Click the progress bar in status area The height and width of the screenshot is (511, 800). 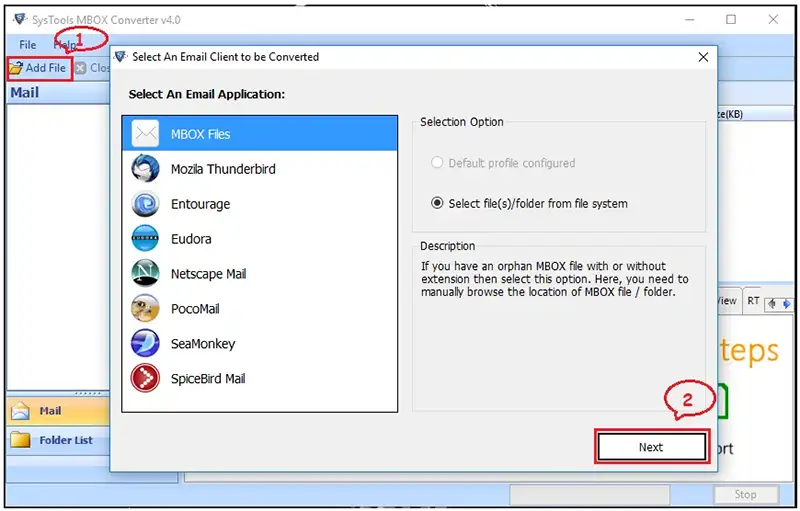589,494
